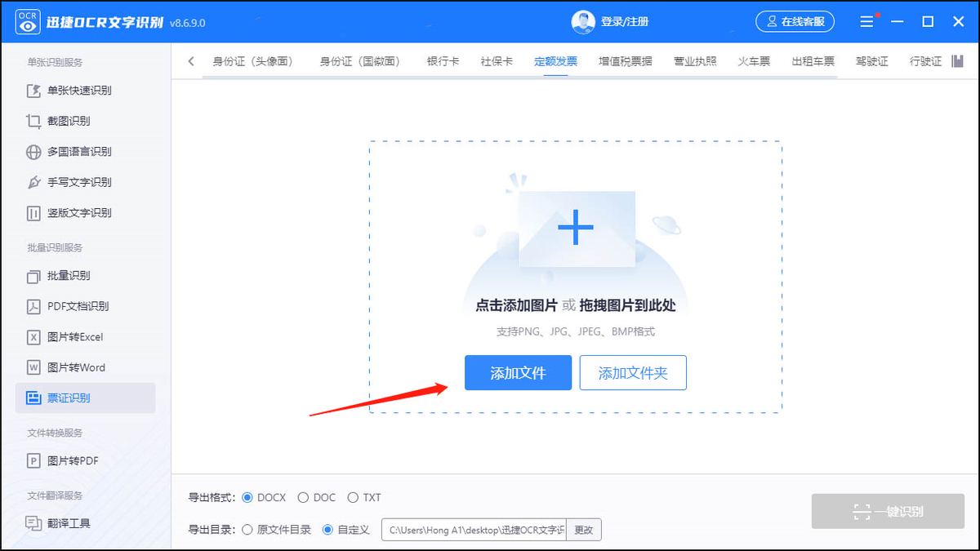Click the 更改 directory button
This screenshot has width=980, height=551.
(x=584, y=530)
